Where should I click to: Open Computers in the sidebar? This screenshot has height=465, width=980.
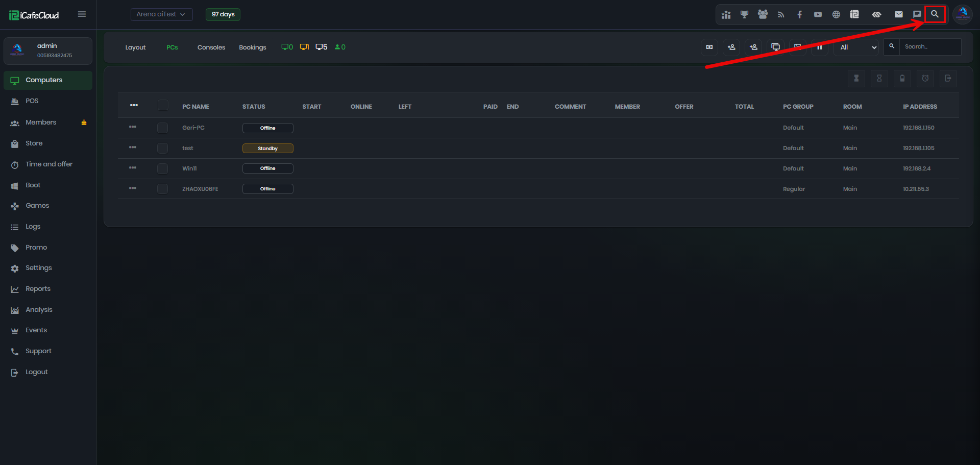coord(48,80)
